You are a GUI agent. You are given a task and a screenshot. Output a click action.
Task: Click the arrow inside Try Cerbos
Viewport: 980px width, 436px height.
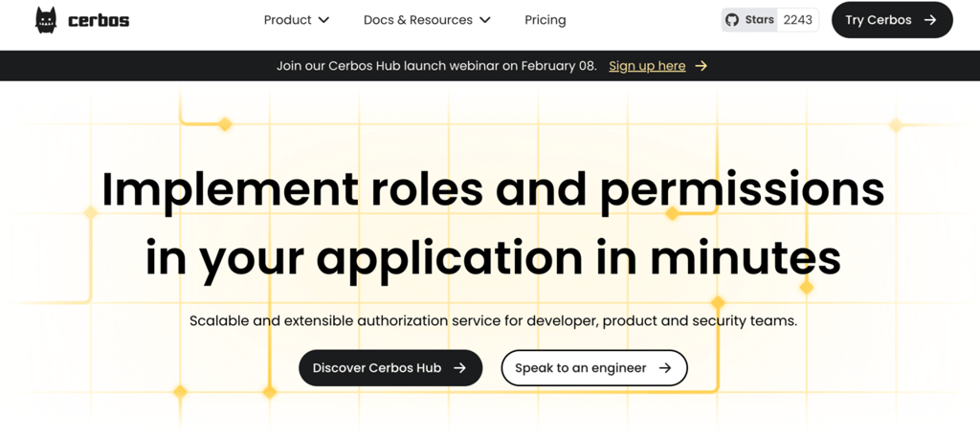(930, 20)
